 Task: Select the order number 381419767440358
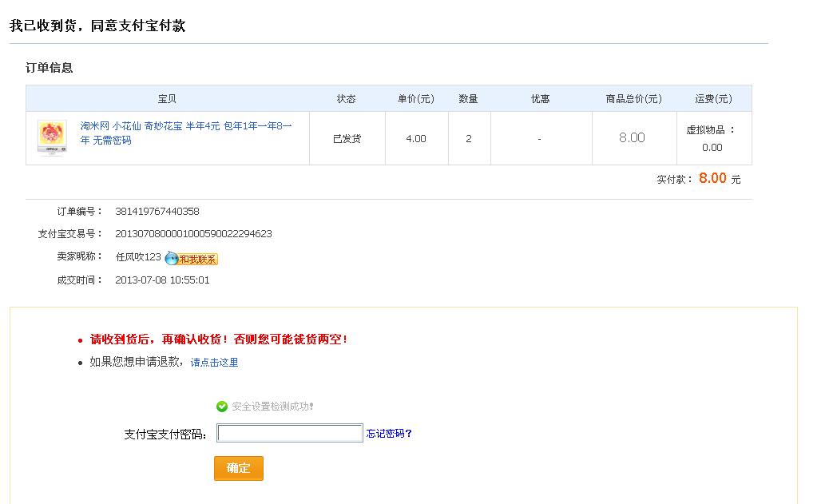pos(157,212)
